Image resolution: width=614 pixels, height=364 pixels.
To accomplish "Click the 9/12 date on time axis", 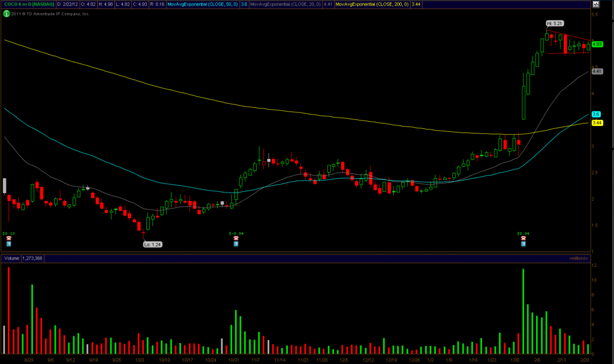I will coord(71,360).
